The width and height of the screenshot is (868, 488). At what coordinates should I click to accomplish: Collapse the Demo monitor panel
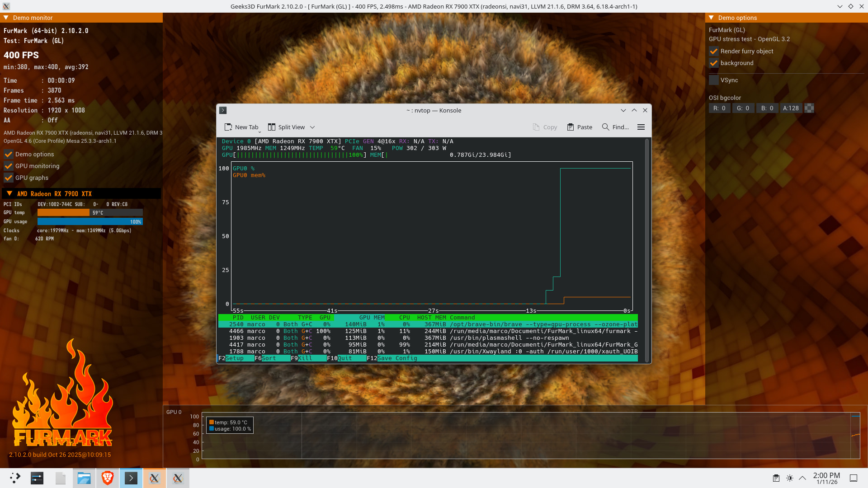(6, 18)
